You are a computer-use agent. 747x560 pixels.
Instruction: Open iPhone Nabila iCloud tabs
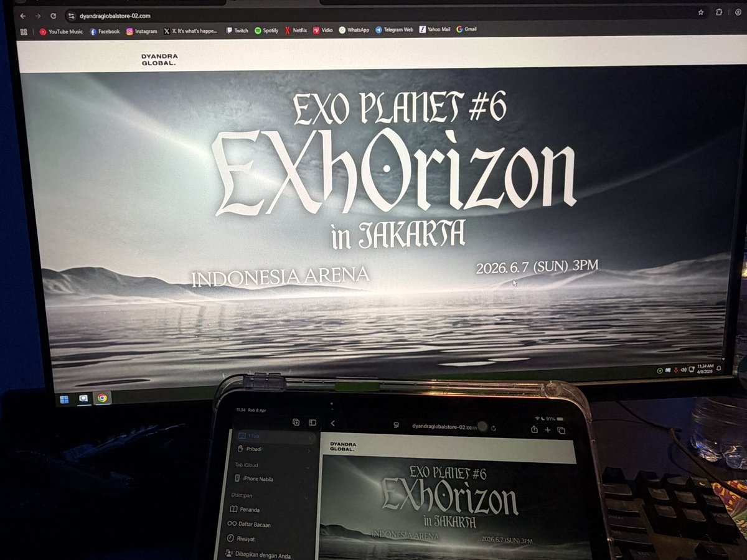253,478
